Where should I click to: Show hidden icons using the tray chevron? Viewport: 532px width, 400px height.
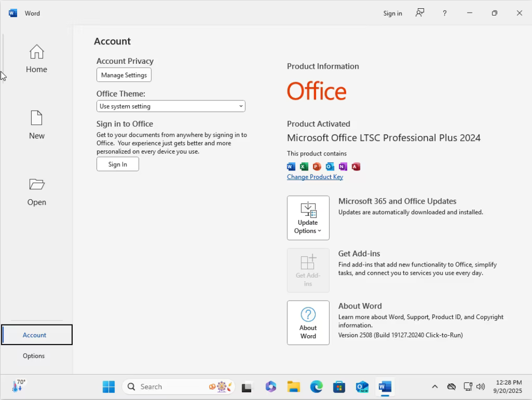(x=434, y=387)
